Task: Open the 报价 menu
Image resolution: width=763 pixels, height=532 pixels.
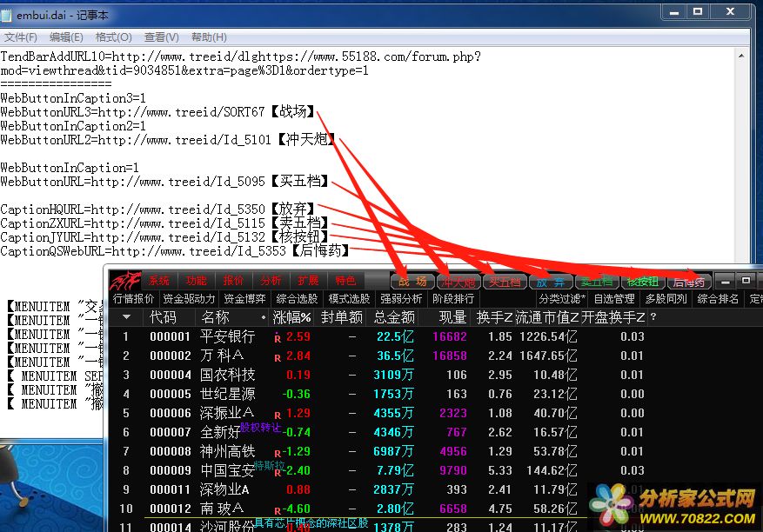Action: [x=233, y=281]
